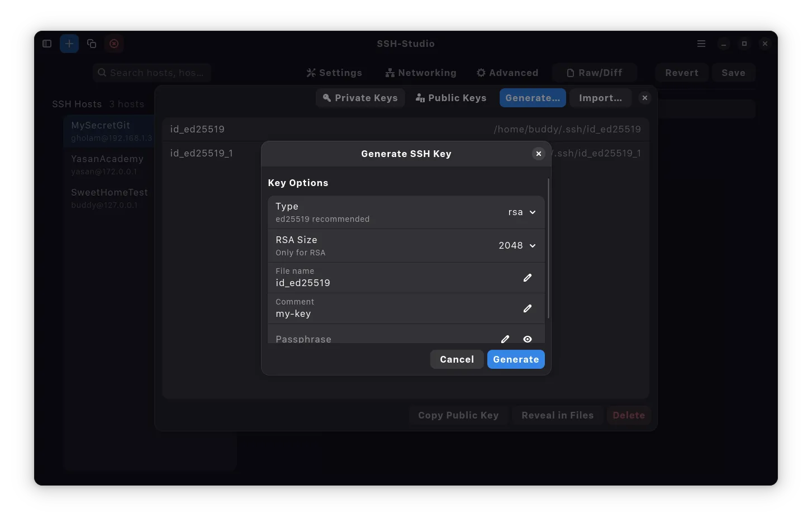
Task: Click the red delete host icon
Action: pyautogui.click(x=114, y=44)
